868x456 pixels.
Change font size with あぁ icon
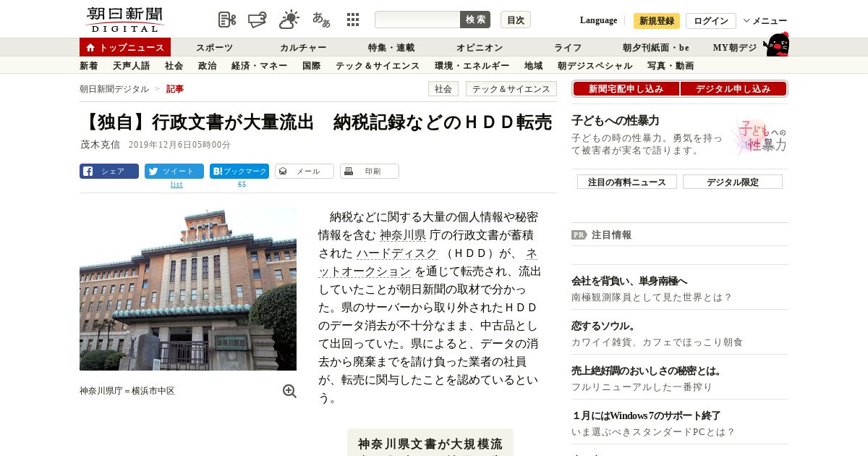point(321,20)
